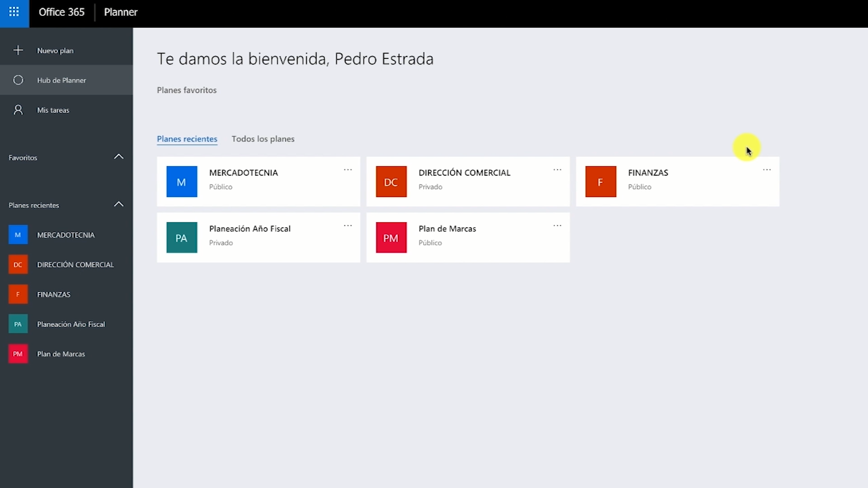Click Público label under FINANZAS
Viewport: 868px width, 488px height.
(x=640, y=187)
